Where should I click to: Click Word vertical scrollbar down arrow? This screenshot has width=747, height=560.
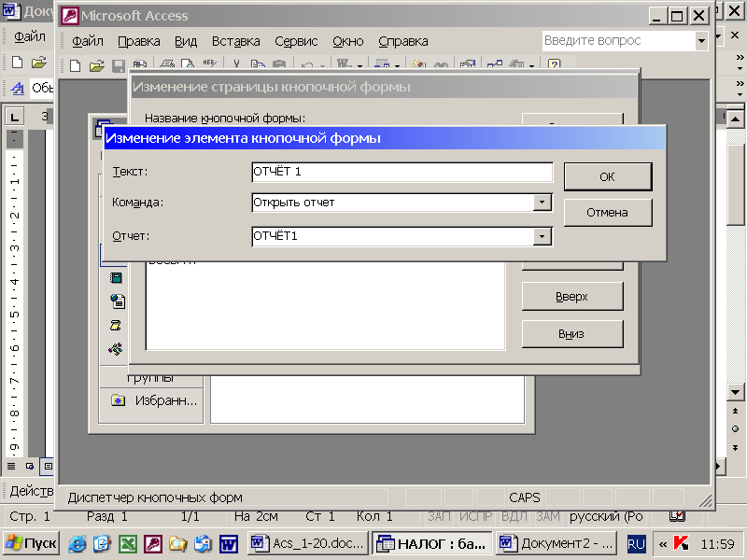coord(735,392)
